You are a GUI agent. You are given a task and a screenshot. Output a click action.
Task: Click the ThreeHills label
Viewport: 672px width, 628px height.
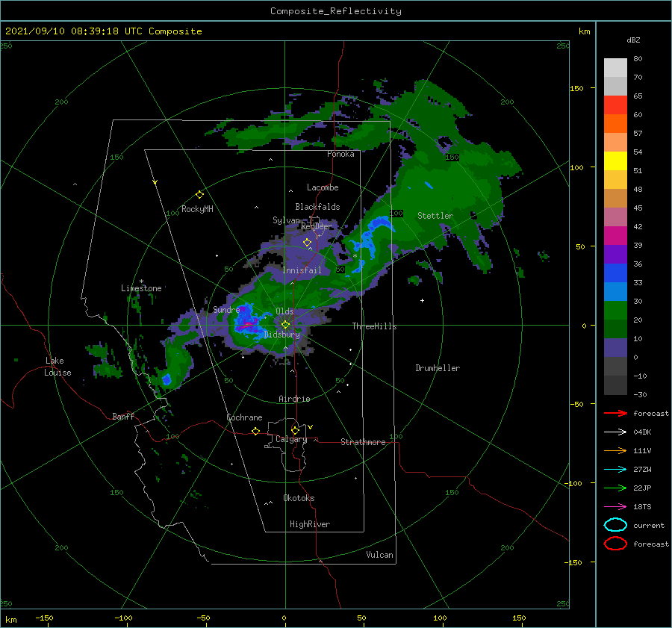[375, 326]
